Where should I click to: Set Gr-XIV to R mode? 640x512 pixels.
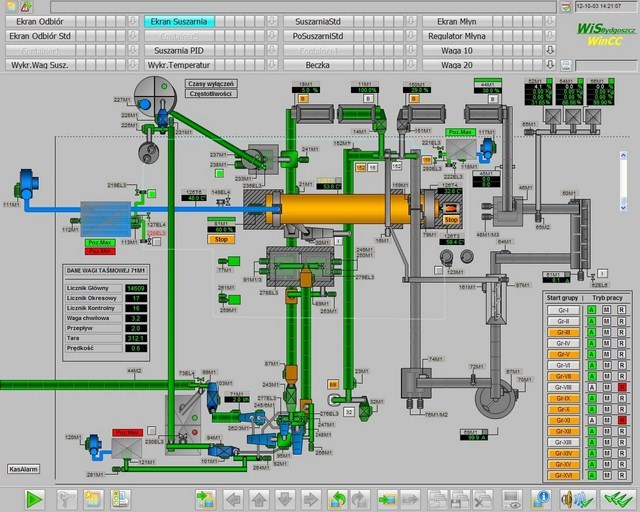pyautogui.click(x=622, y=453)
